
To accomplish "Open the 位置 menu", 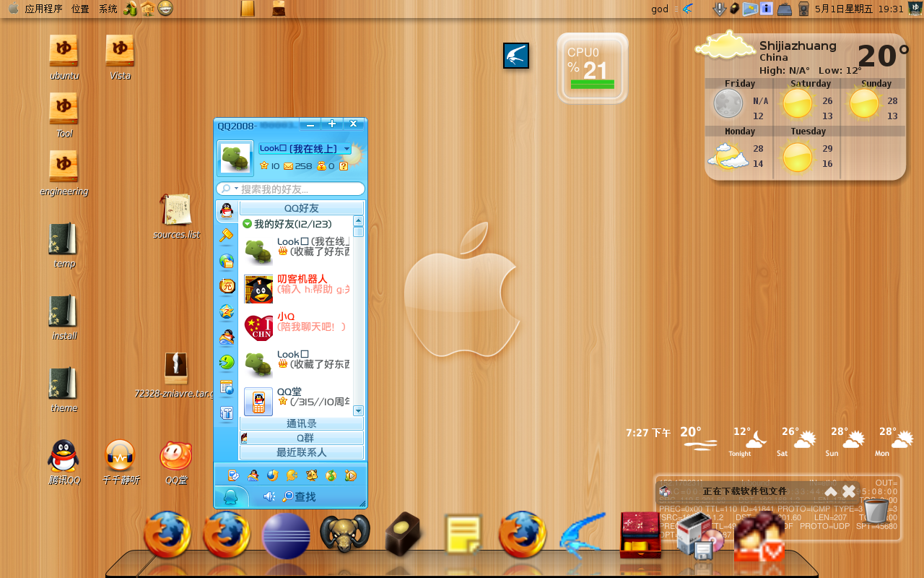I will [81, 9].
